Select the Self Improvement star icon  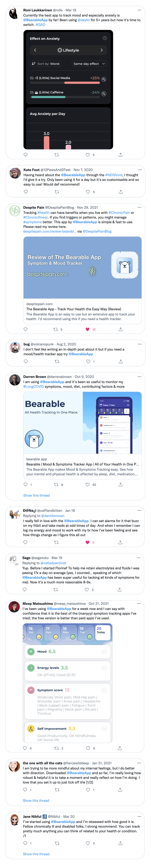tap(31, 729)
